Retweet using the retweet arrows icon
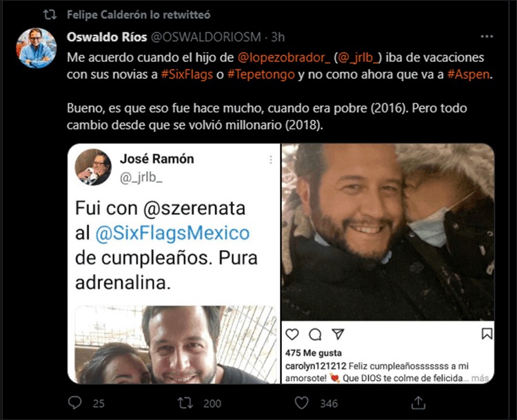517x420 pixels. tap(185, 403)
